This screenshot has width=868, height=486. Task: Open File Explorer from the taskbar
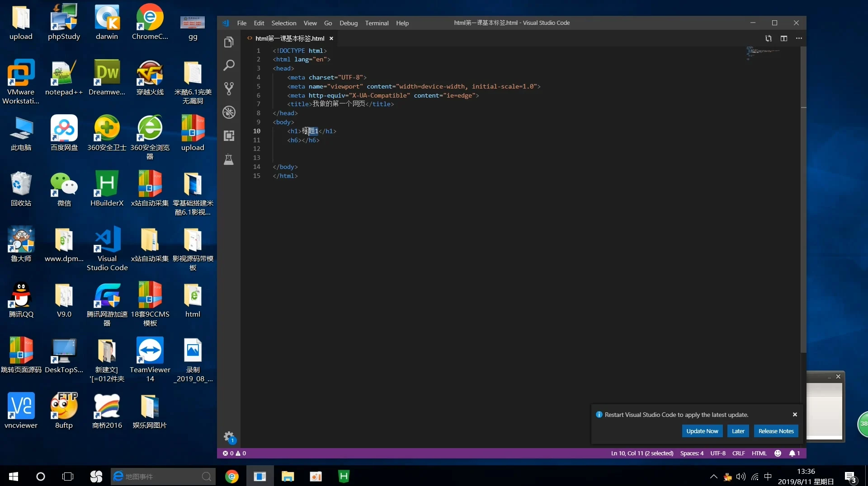(x=288, y=476)
